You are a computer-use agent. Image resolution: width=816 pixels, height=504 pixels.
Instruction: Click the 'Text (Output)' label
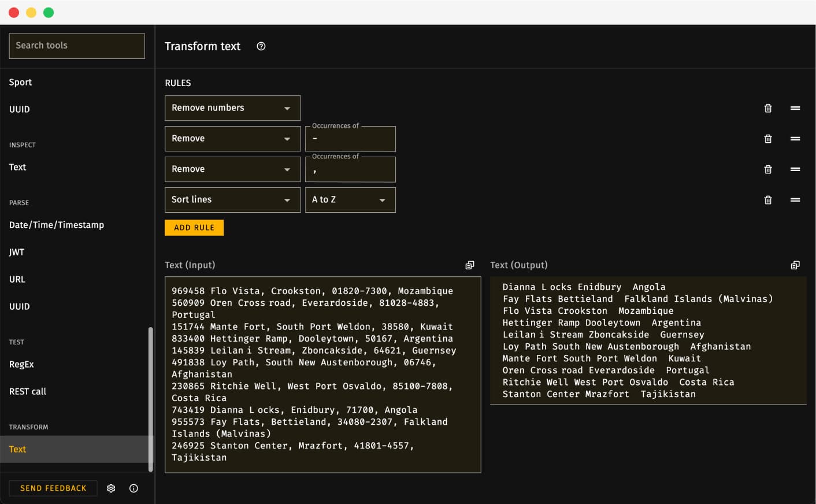point(518,265)
